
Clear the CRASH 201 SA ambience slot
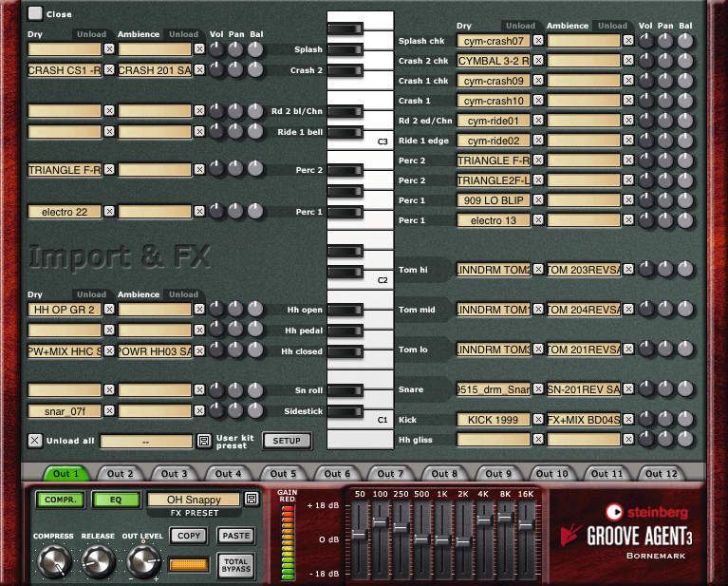(199, 69)
